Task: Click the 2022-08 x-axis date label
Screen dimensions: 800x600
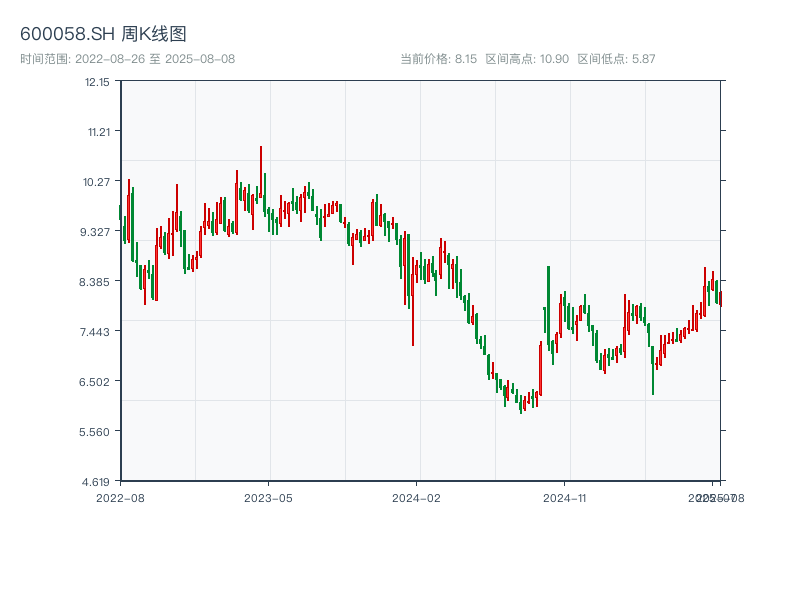Action: point(120,497)
